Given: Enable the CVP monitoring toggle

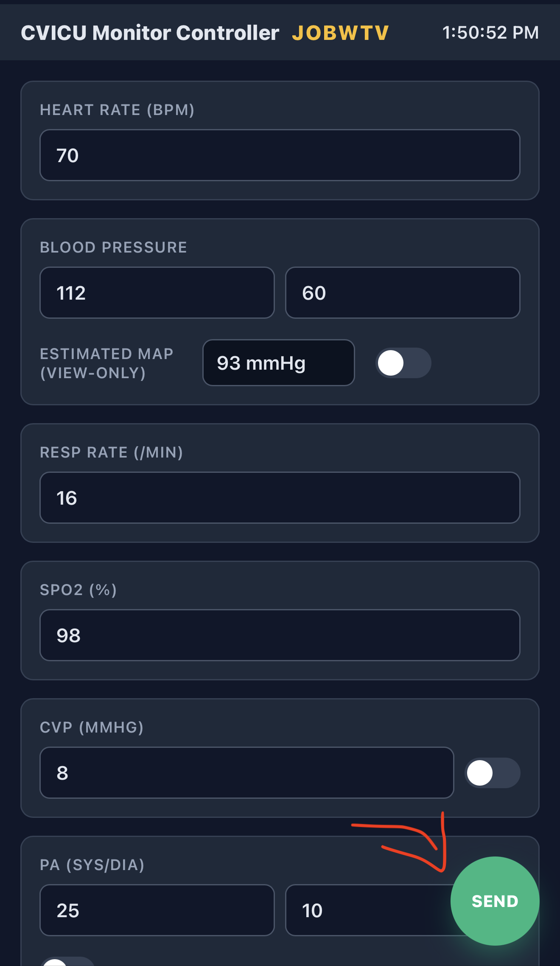Looking at the screenshot, I should click(x=492, y=773).
